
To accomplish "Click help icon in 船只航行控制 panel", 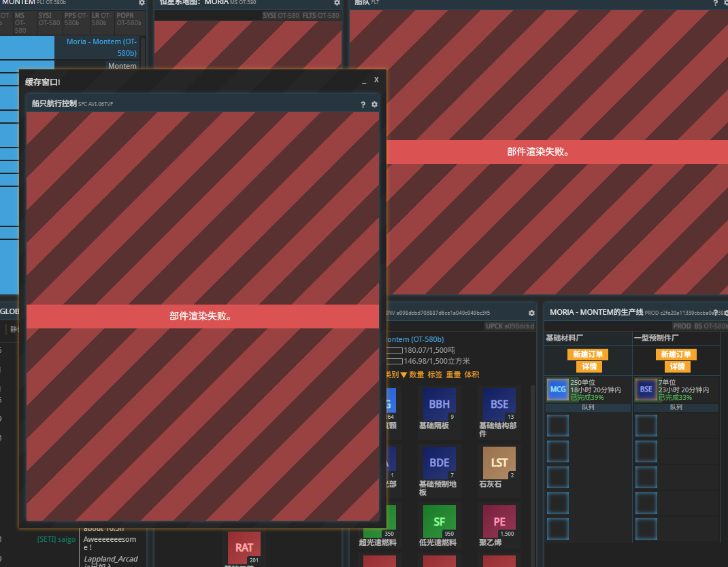I will click(x=363, y=105).
